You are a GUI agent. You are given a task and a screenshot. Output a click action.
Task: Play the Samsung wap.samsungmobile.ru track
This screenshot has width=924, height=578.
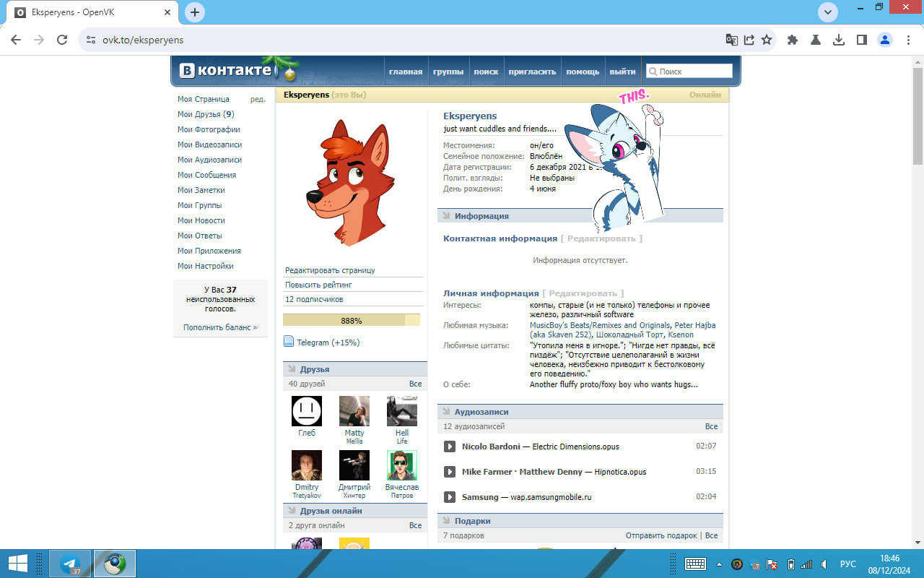click(x=449, y=497)
